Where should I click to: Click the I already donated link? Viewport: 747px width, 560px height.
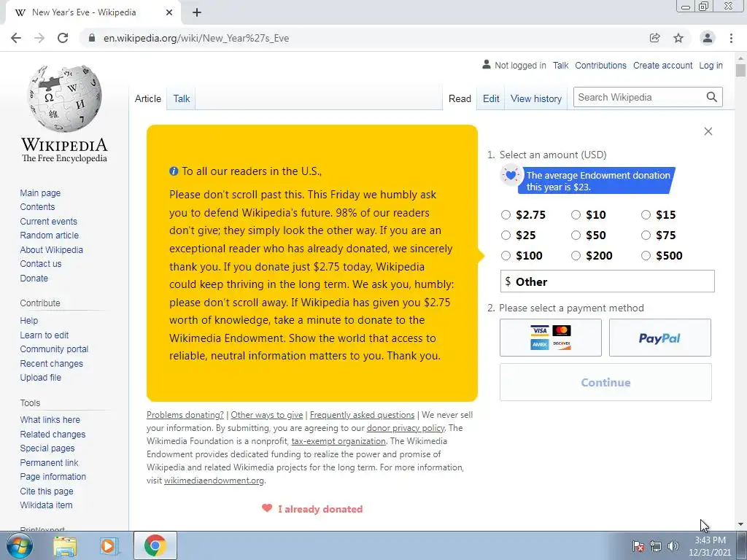(x=320, y=509)
